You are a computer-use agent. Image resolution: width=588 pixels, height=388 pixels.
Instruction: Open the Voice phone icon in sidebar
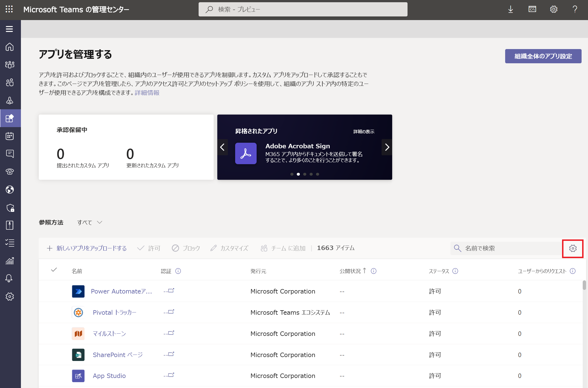tap(10, 172)
